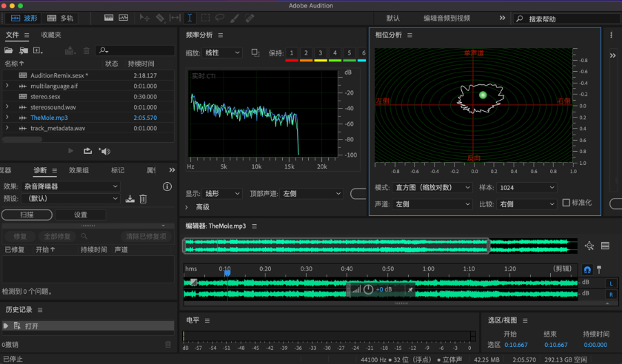Adjust the HUD volume knob

tap(368, 289)
